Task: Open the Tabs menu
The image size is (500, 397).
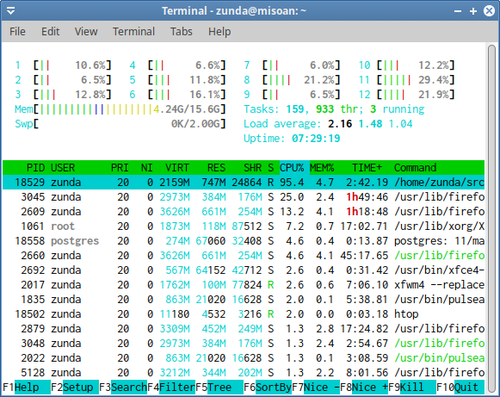Action: point(181,32)
